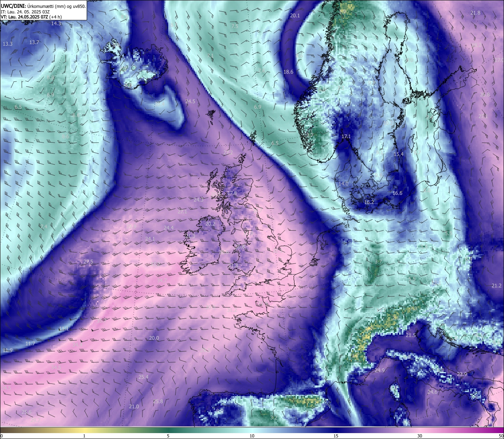Click the 17.1 value label

(x=346, y=137)
